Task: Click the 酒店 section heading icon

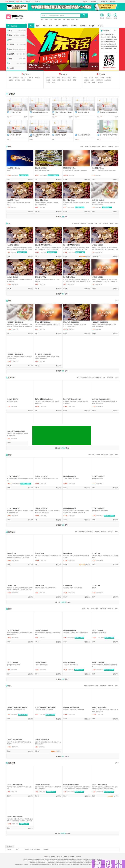Action: pos(6,223)
